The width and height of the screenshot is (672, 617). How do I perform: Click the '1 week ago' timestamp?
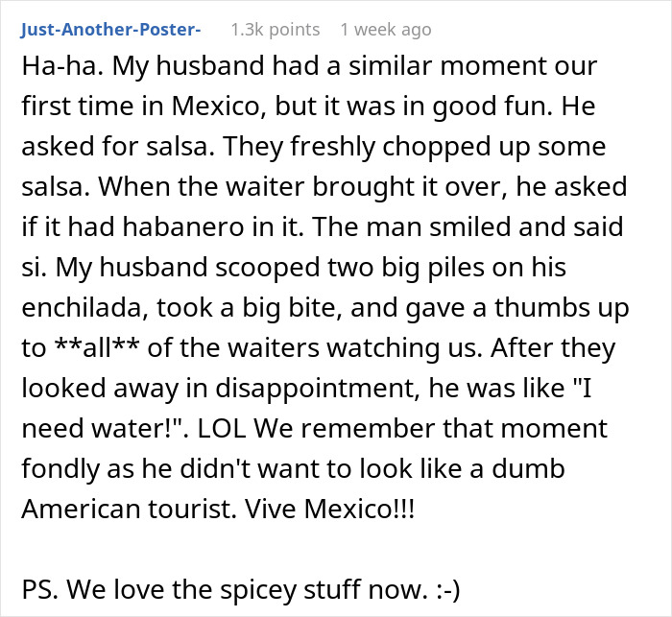[386, 30]
